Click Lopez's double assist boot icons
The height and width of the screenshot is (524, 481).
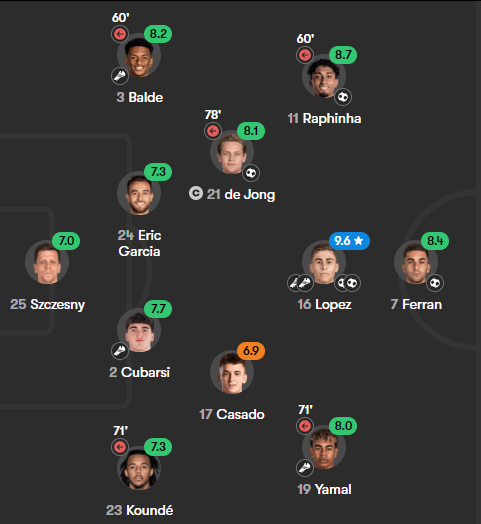point(300,283)
